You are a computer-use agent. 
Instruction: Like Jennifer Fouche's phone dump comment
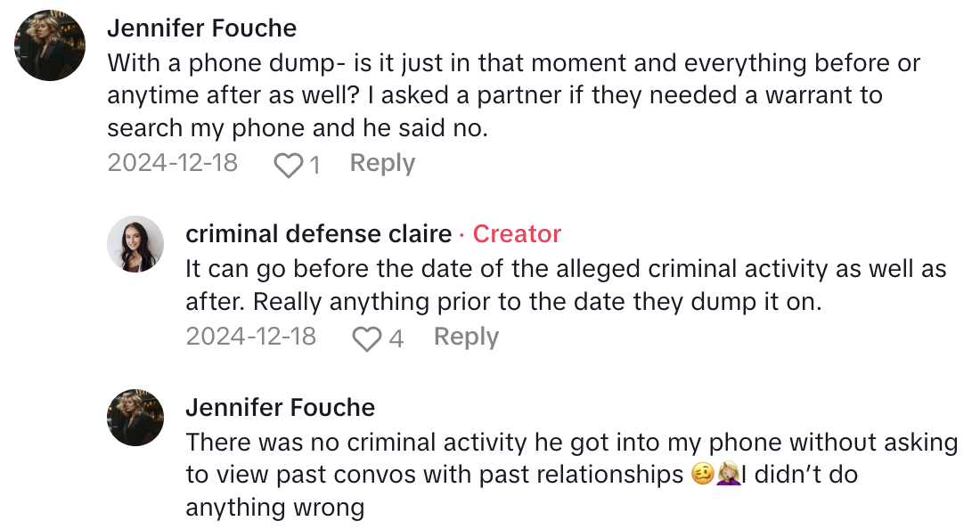[288, 165]
